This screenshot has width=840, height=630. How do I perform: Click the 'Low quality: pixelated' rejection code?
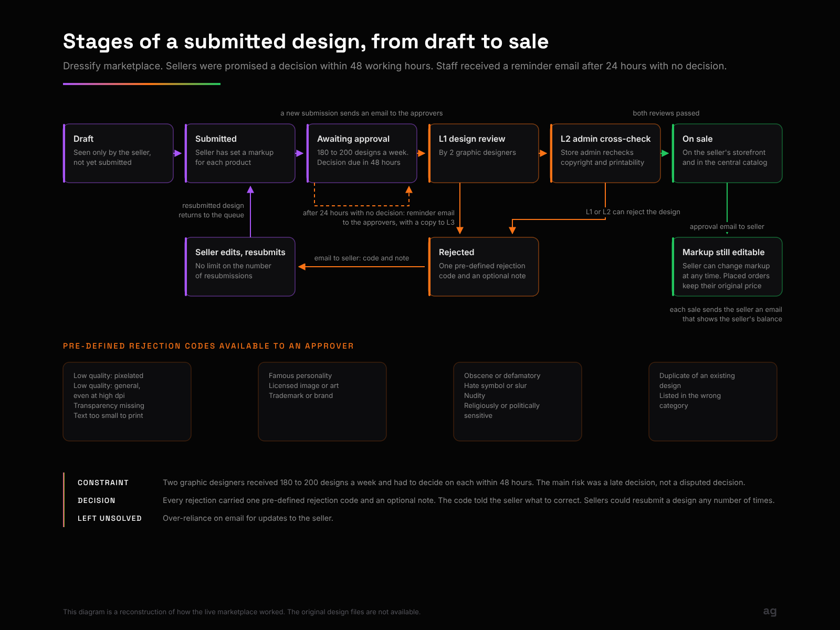pyautogui.click(x=108, y=375)
